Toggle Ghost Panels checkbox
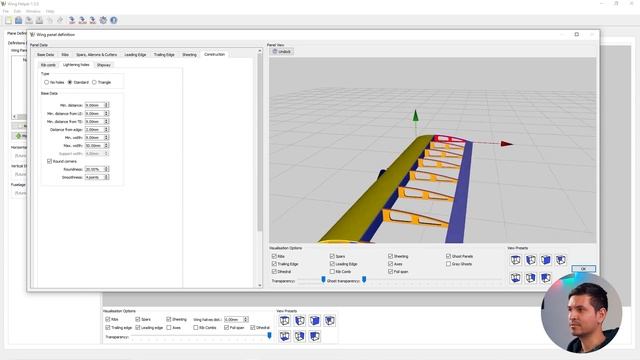Screen dimensions: 640x360 449,256
